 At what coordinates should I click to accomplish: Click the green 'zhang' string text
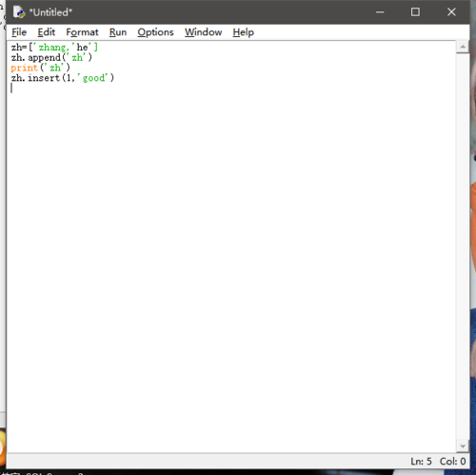[51, 48]
